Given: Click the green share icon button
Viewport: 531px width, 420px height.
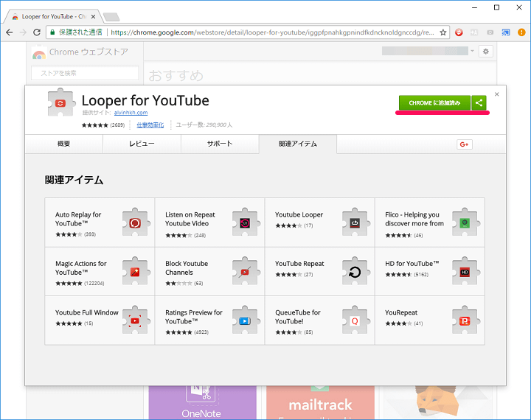Looking at the screenshot, I should tap(479, 103).
